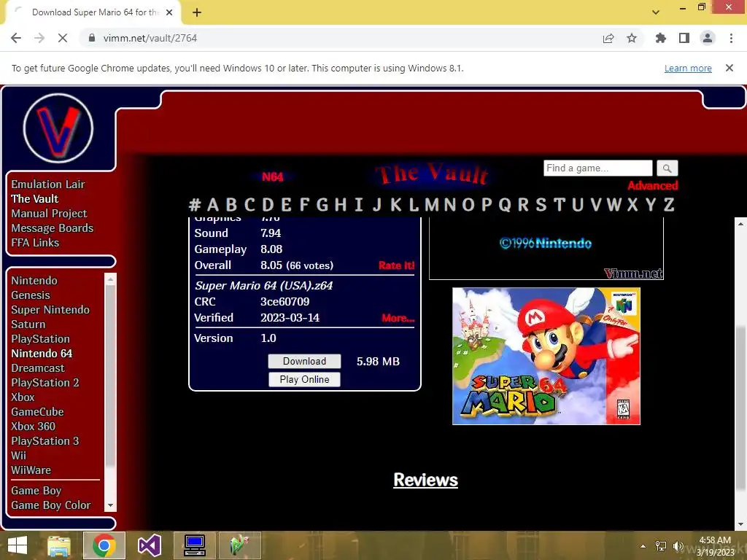This screenshot has width=747, height=560.
Task: Click the More... link beside Verified
Action: pos(398,318)
